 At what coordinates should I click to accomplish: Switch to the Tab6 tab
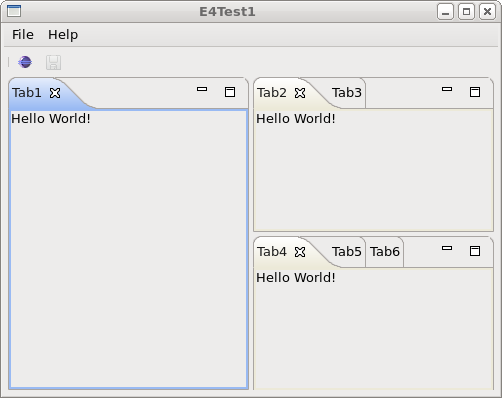[385, 252]
